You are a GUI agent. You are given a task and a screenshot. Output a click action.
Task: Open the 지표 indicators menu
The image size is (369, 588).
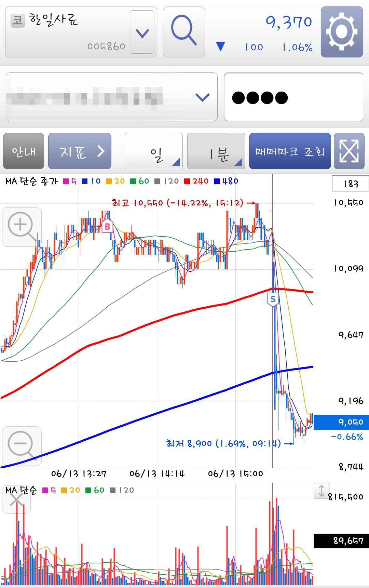pos(80,151)
